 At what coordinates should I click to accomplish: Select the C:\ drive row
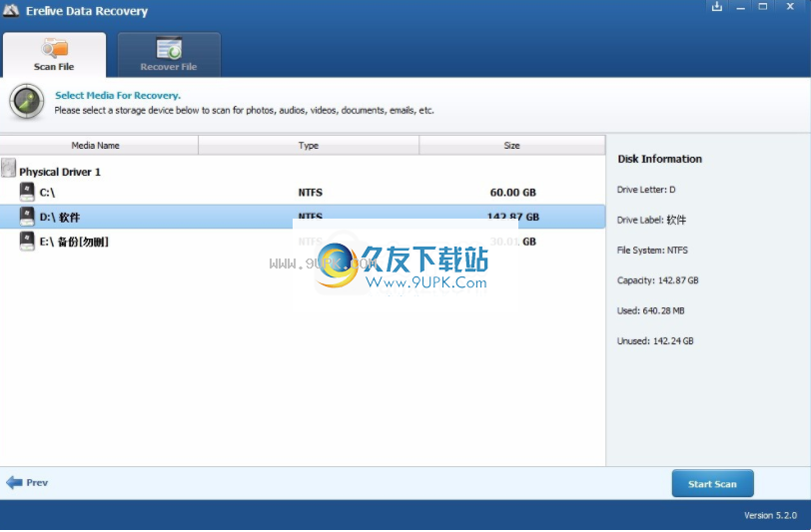click(303, 193)
